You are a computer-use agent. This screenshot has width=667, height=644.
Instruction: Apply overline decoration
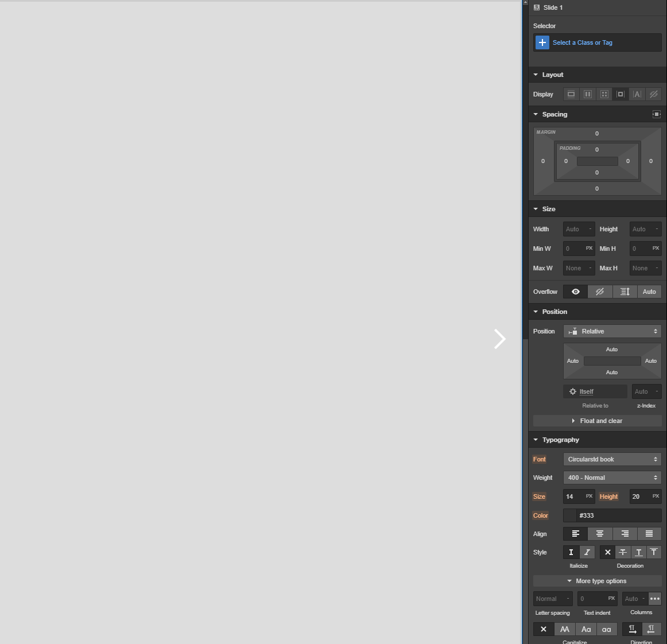654,552
